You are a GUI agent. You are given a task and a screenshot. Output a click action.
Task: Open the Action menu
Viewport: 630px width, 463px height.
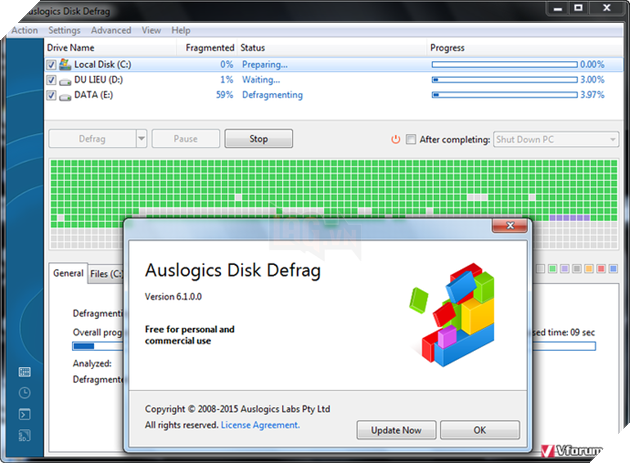25,30
